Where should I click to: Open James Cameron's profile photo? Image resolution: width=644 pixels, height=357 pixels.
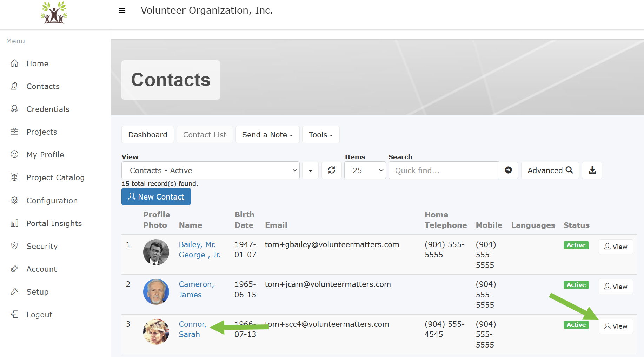[x=156, y=292]
